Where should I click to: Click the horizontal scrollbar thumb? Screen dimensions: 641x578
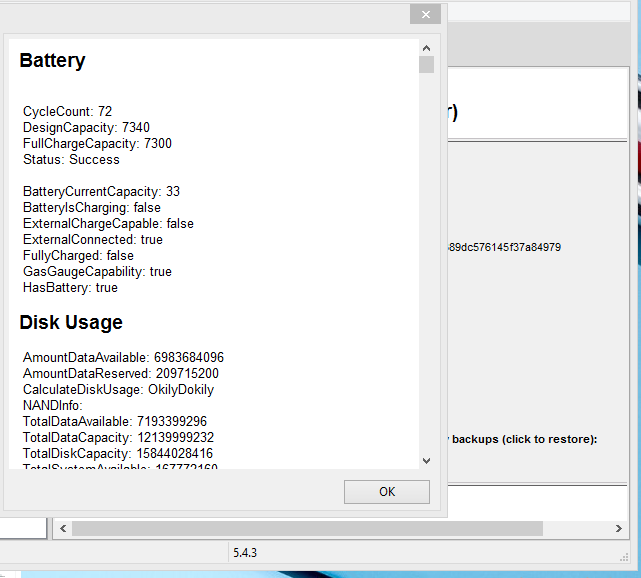pyautogui.click(x=306, y=528)
